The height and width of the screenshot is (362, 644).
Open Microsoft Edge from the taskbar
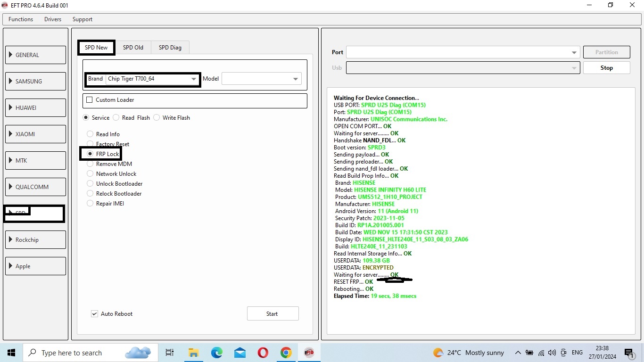(x=216, y=353)
